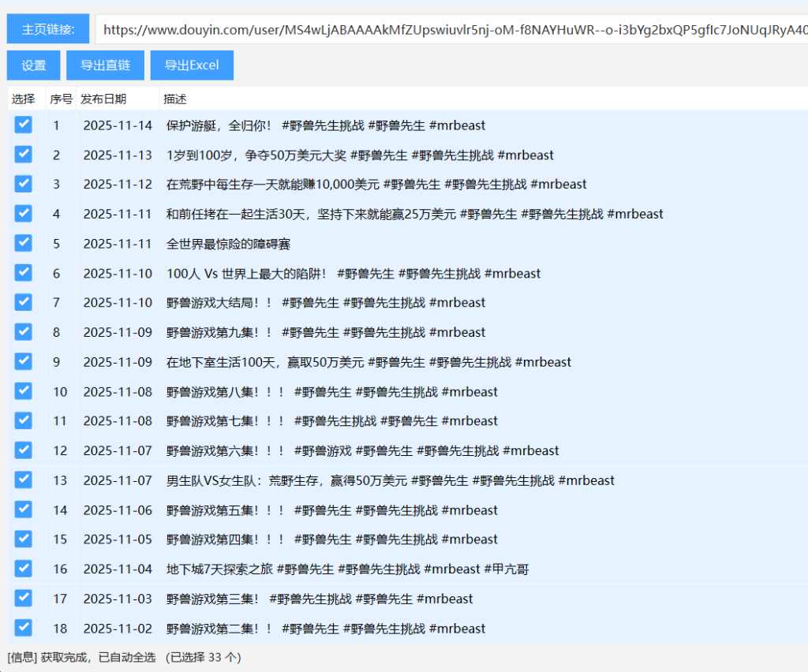
Task: Click the 导出直链 export links button
Action: (105, 65)
